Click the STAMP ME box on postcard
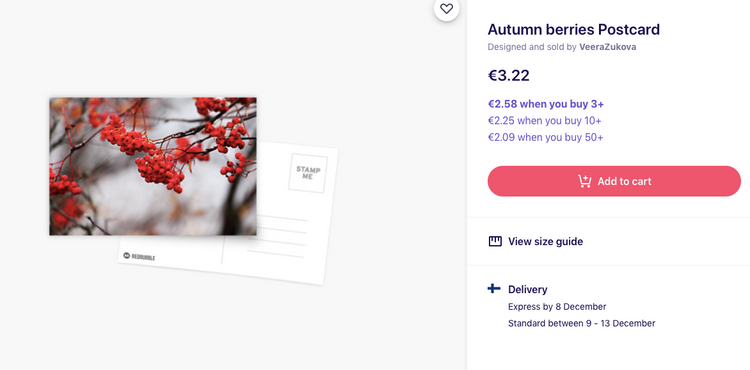Image resolution: width=750 pixels, height=370 pixels. point(308,173)
